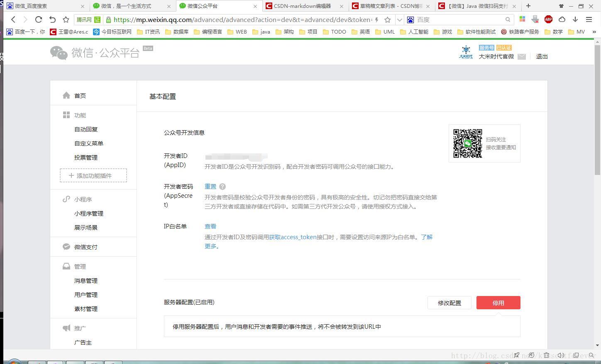Open 铁路客户服务 bookmark
This screenshot has height=364, width=601.
tap(520, 32)
